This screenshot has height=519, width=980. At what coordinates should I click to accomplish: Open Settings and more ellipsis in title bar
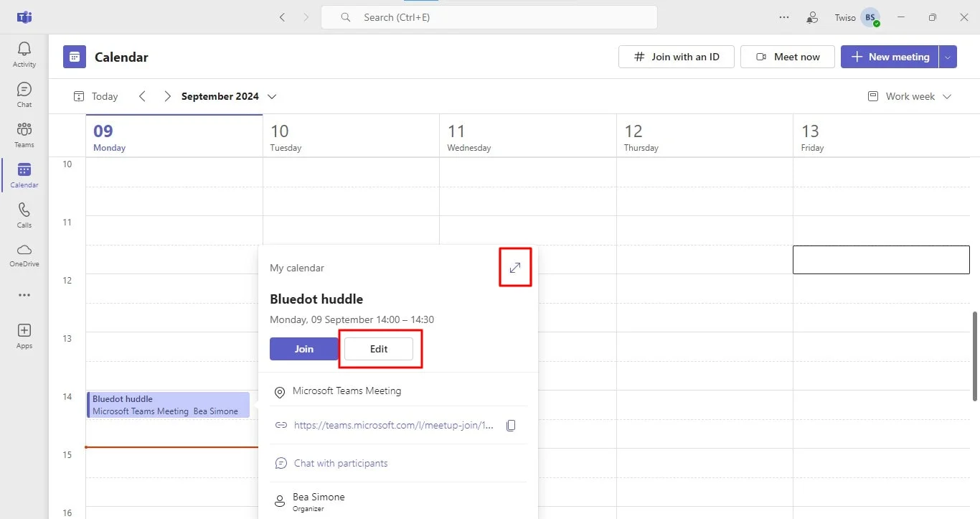(x=784, y=17)
